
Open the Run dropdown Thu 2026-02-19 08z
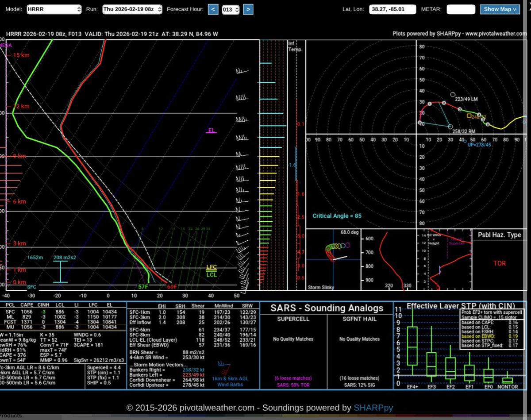pos(132,9)
